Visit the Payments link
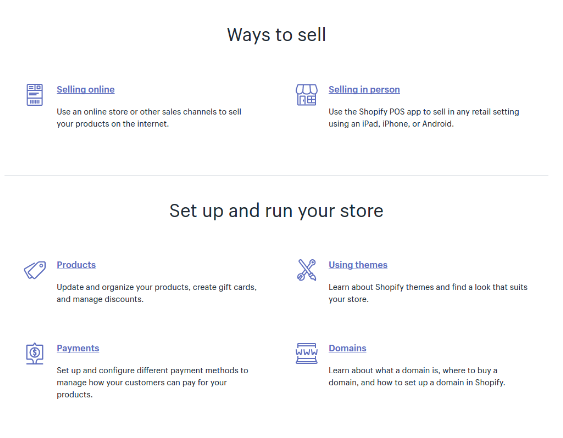 tap(78, 348)
